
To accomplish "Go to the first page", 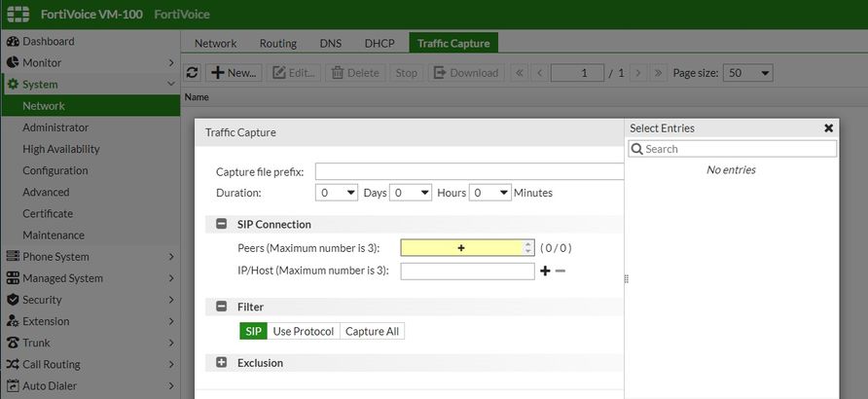I will (x=519, y=72).
